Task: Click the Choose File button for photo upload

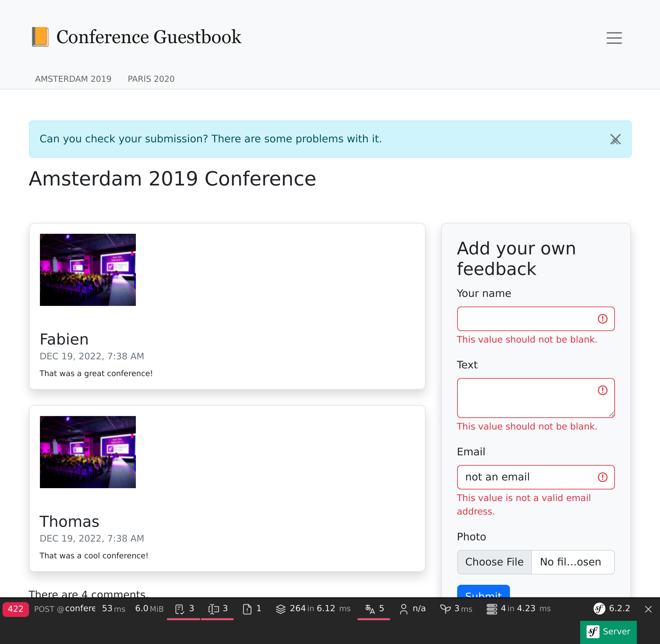Action: (495, 562)
